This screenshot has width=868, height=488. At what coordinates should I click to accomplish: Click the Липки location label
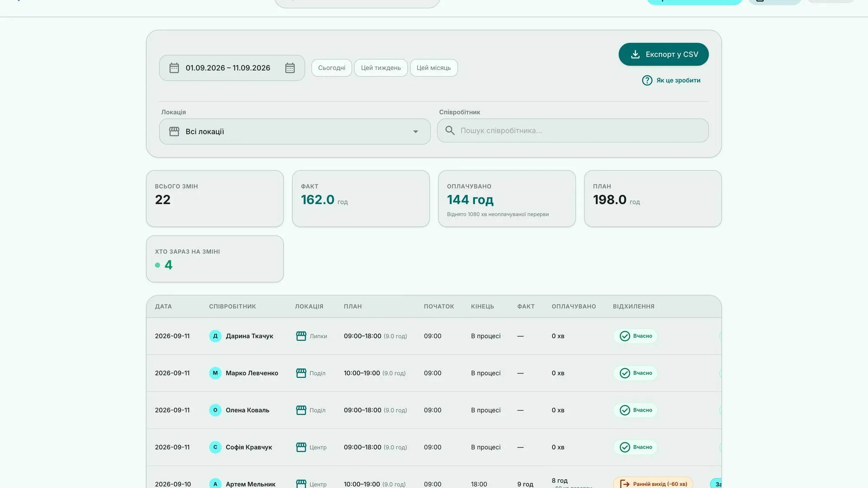point(318,336)
